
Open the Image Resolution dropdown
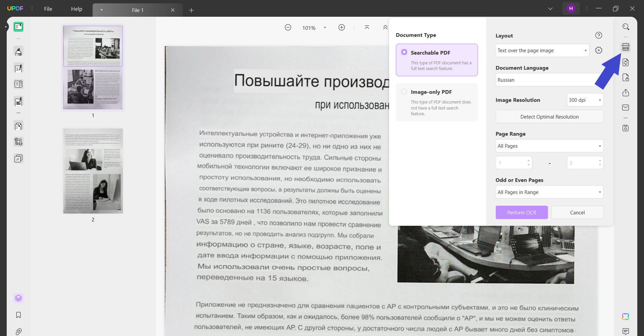coord(585,100)
